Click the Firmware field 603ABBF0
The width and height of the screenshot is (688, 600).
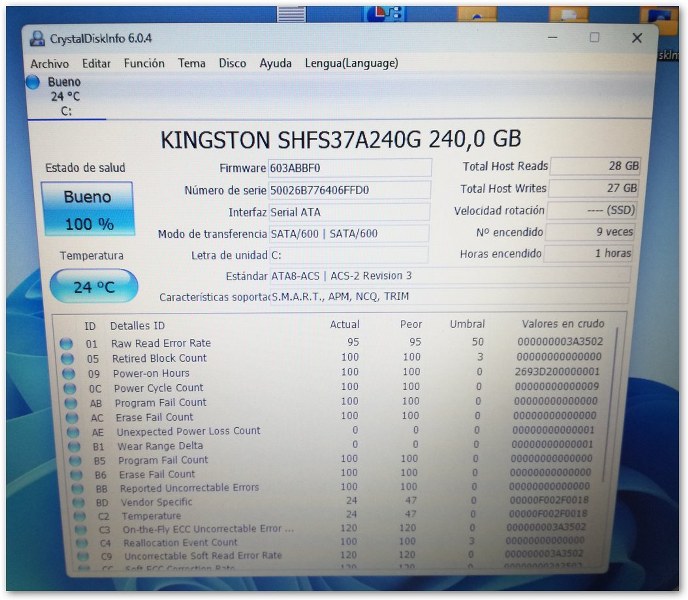click(349, 168)
